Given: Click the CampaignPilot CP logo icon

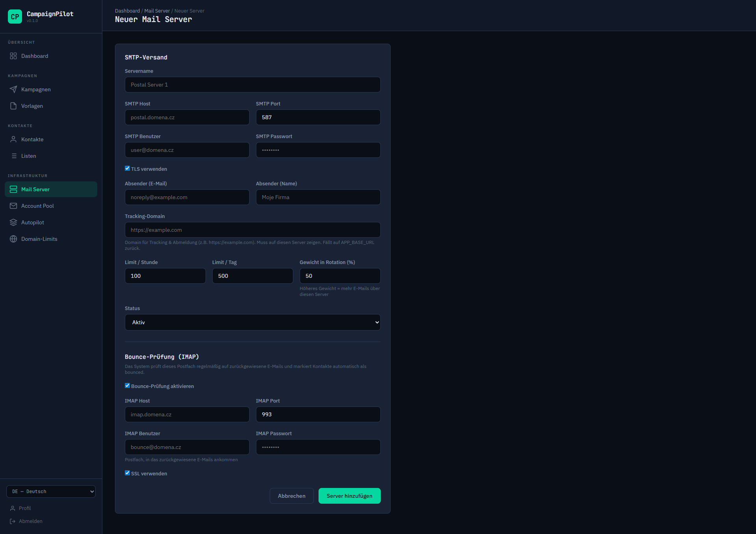Looking at the screenshot, I should coord(15,17).
